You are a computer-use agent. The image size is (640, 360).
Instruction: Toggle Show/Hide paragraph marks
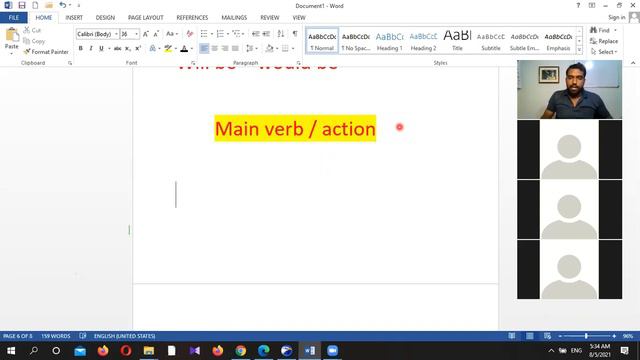coord(295,33)
